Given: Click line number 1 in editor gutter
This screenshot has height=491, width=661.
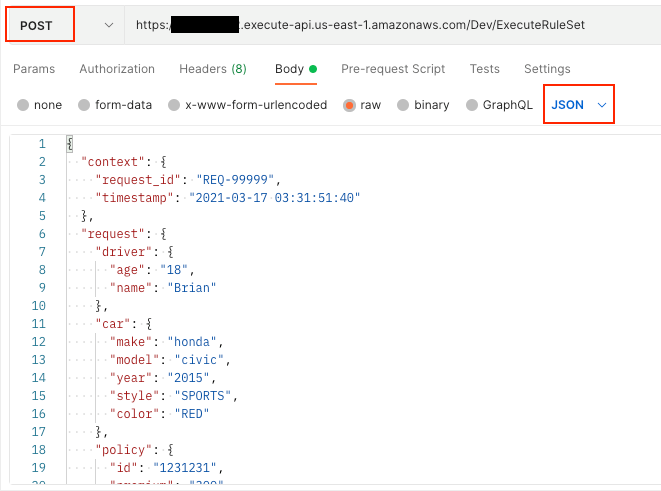Looking at the screenshot, I should coord(42,144).
